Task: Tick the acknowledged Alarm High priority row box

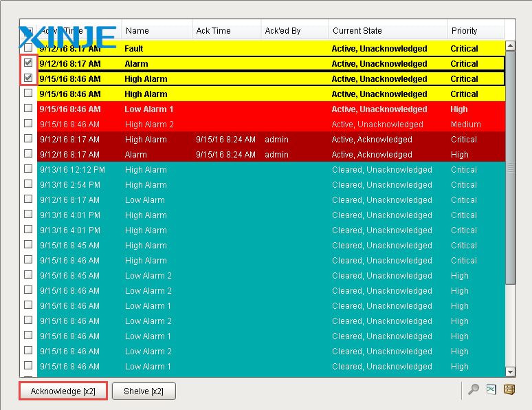Action: click(28, 153)
